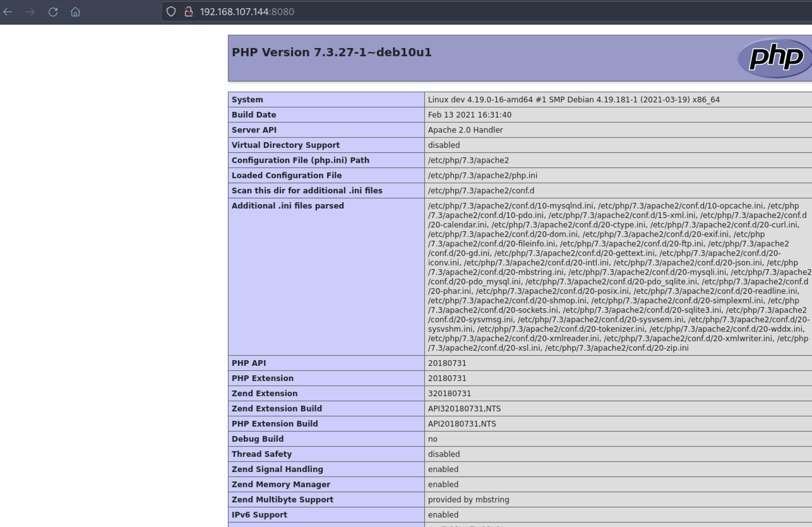Select the Thread Safety disabled value
Viewport: 812px width, 527px height.
(444, 454)
